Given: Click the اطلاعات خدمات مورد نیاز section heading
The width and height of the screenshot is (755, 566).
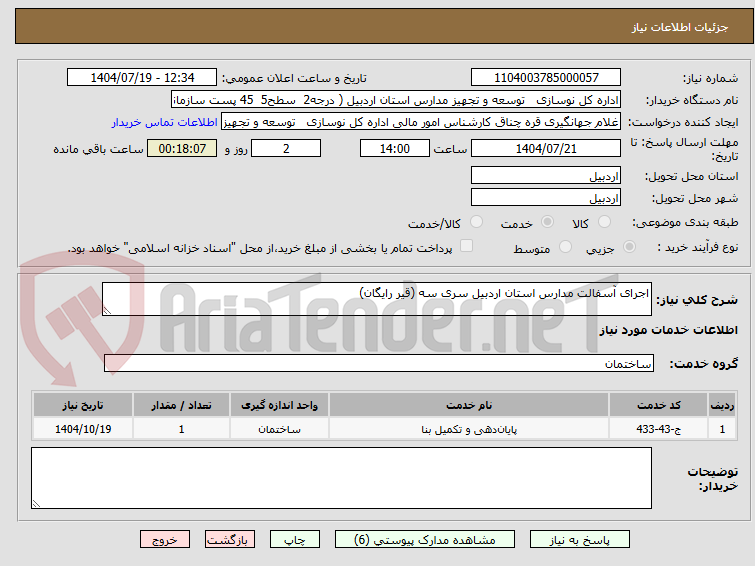Looking at the screenshot, I should point(668,330).
